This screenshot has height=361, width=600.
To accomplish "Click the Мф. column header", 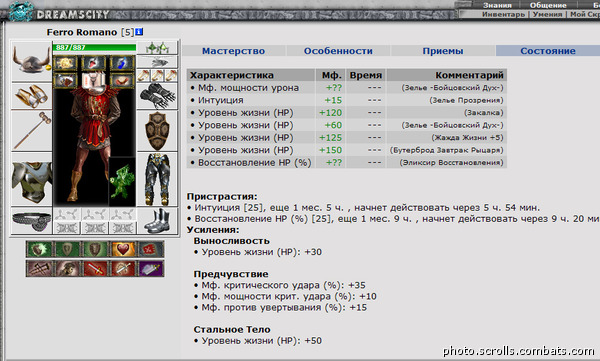I will [x=331, y=75].
